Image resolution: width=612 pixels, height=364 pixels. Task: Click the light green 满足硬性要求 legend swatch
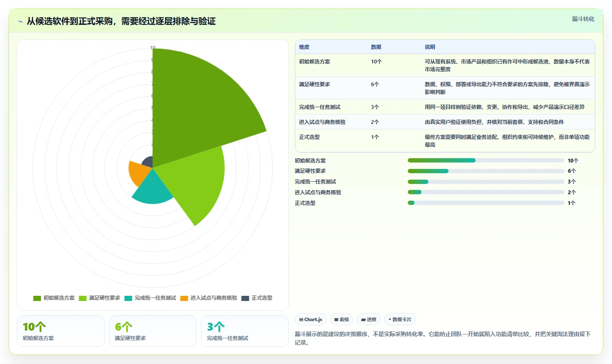83,298
